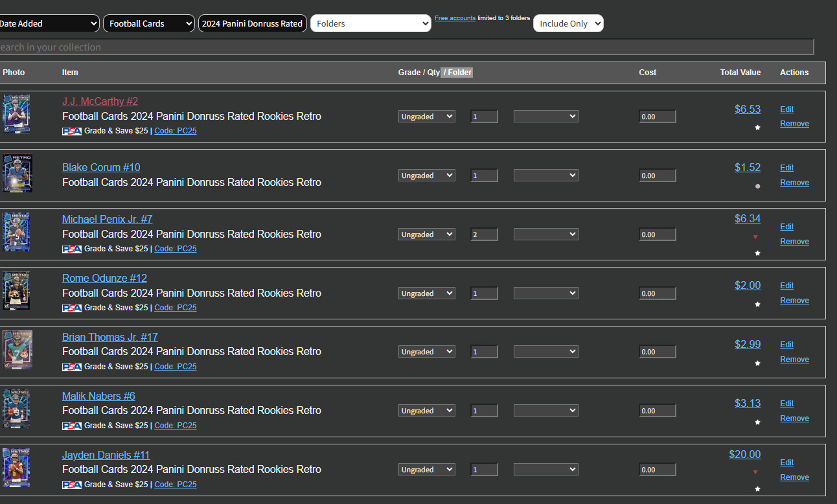
Task: Open the Michael Penix Jr. #7 link
Action: point(108,219)
